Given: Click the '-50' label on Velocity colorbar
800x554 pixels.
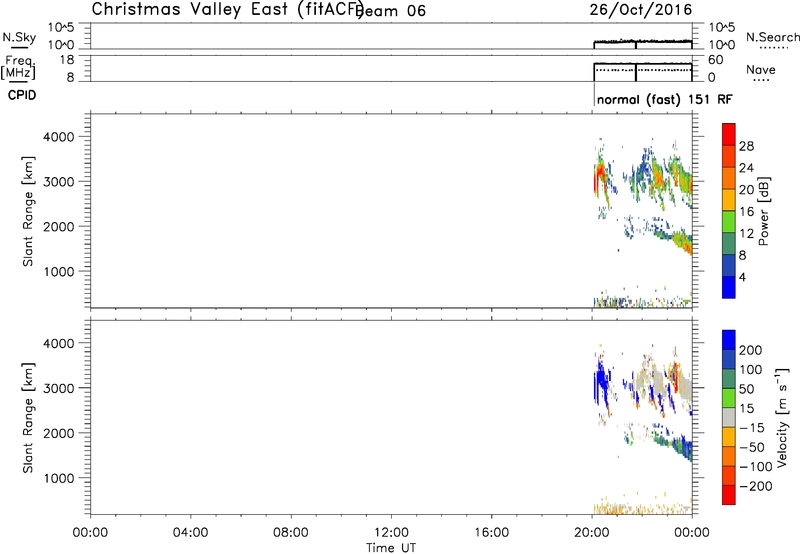Looking at the screenshot, I should (x=752, y=447).
